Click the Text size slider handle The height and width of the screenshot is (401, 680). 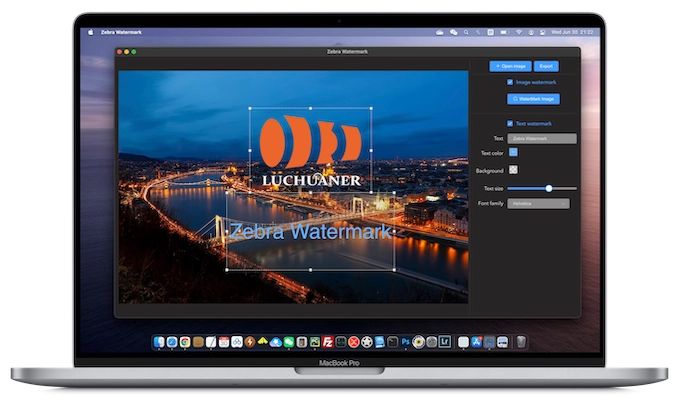(x=549, y=188)
